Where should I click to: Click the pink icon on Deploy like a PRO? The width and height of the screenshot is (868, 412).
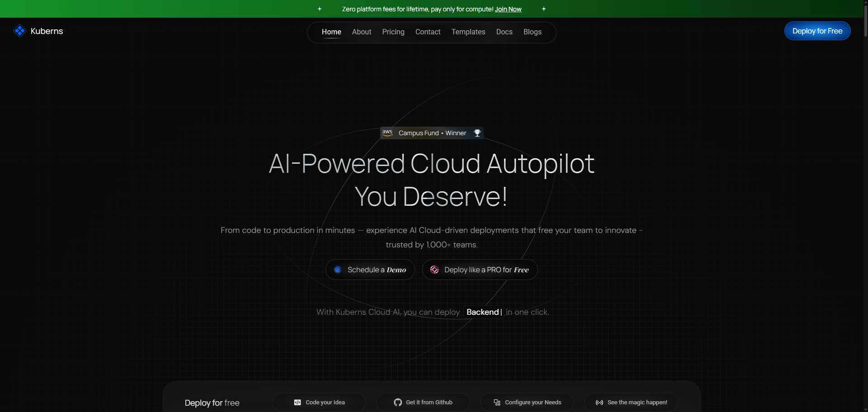click(434, 270)
